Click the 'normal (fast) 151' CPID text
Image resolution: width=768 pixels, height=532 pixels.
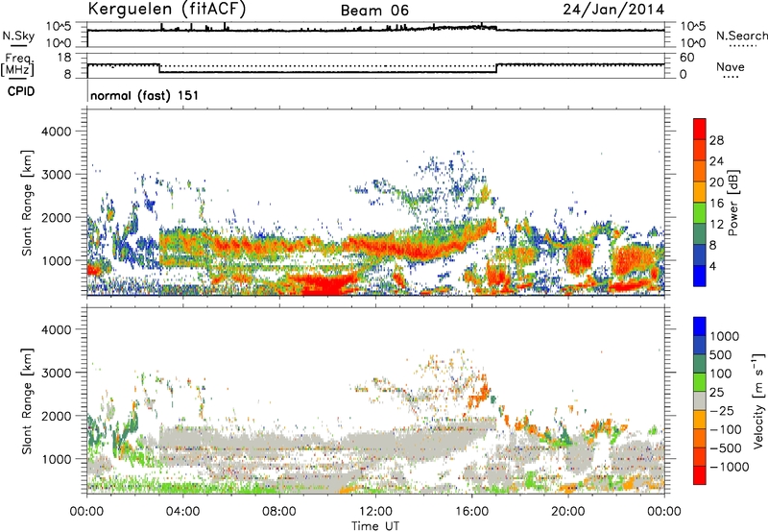pos(145,95)
